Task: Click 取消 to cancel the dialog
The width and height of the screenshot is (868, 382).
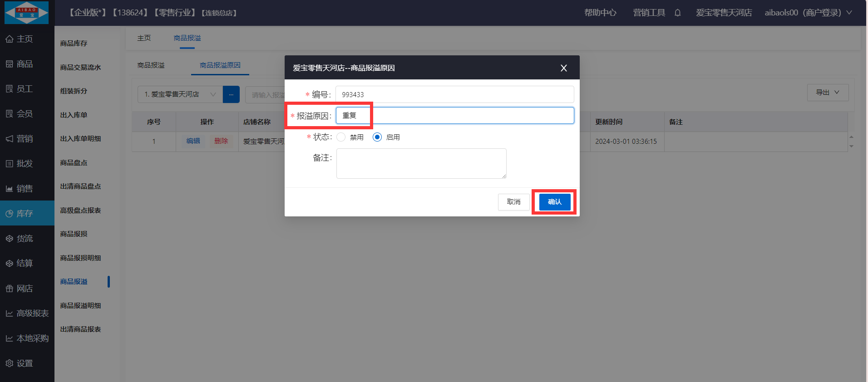Action: (x=514, y=202)
